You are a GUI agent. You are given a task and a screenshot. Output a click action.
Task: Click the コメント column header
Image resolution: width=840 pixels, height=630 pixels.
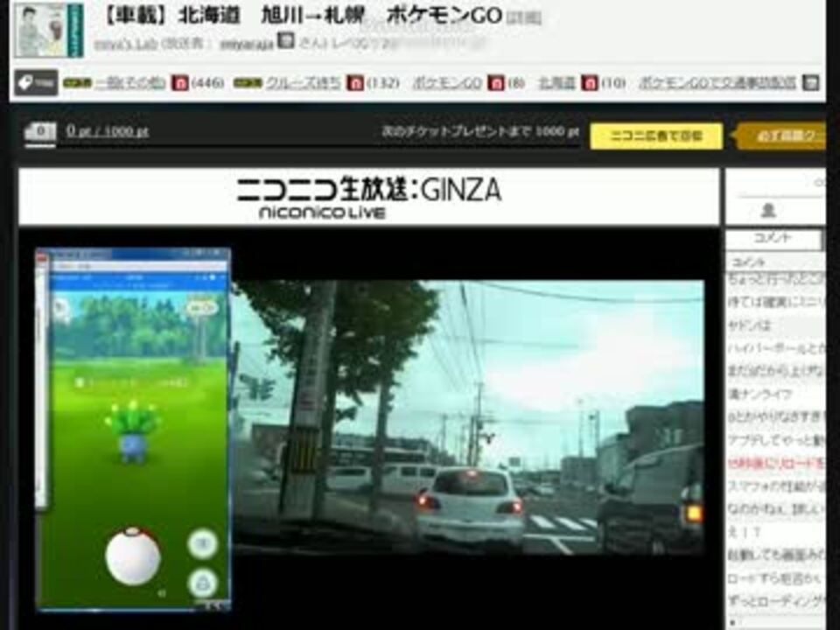pos(776,262)
